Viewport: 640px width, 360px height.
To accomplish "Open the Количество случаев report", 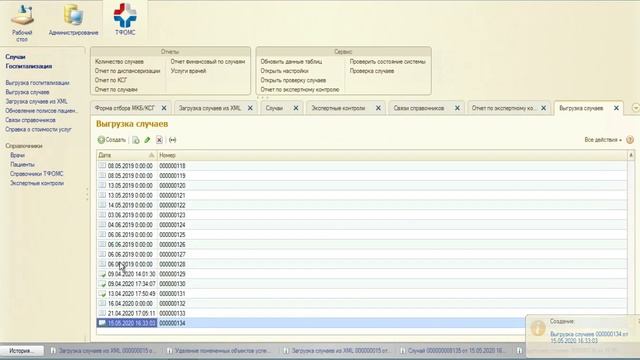I will (x=119, y=62).
